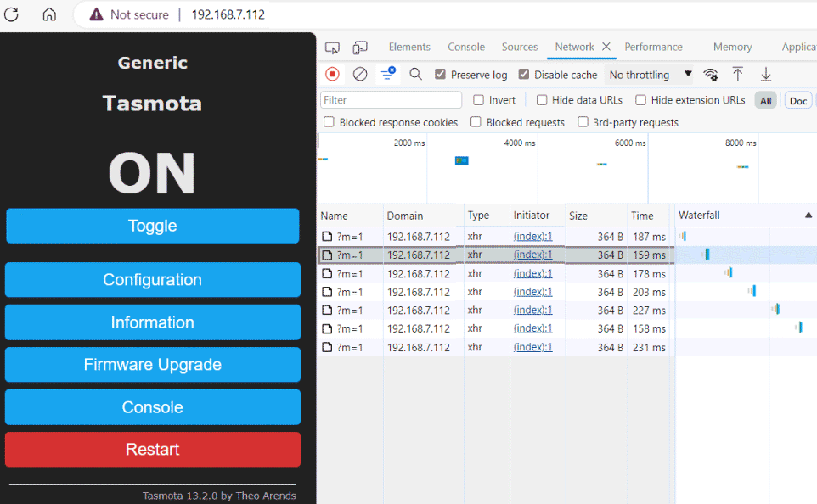
Task: Select the All filter type
Action: 765,100
